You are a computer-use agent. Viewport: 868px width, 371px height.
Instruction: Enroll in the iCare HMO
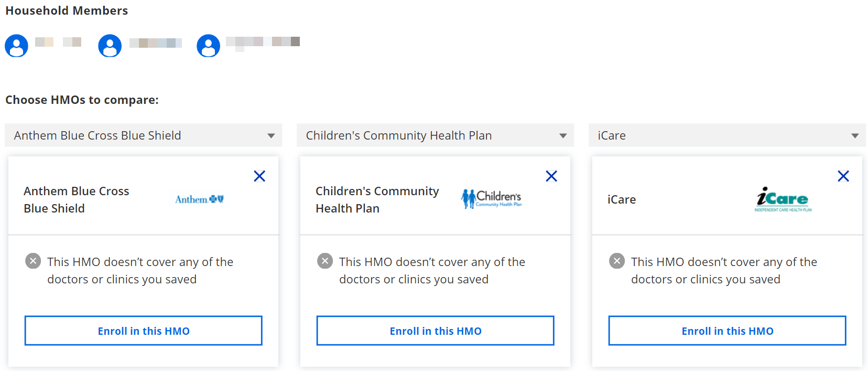click(728, 331)
